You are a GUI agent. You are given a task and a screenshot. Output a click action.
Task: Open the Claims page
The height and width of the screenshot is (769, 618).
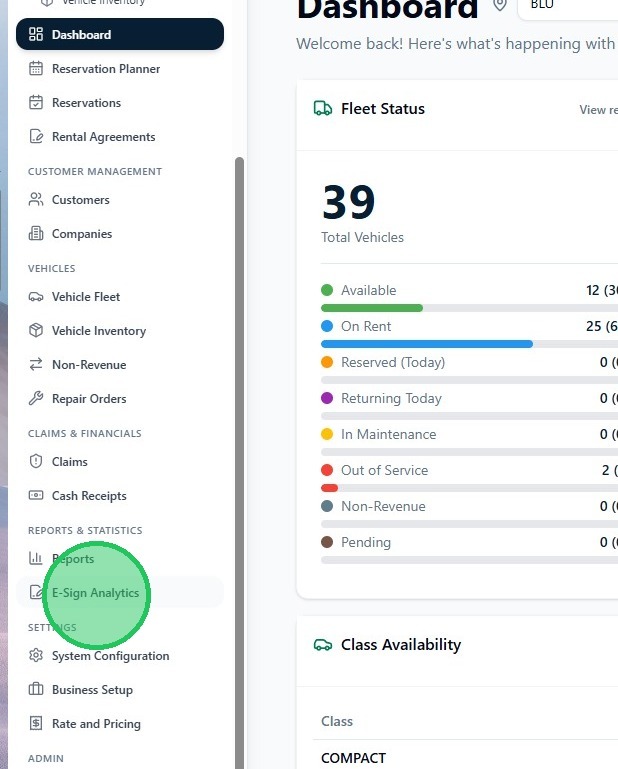(120, 461)
